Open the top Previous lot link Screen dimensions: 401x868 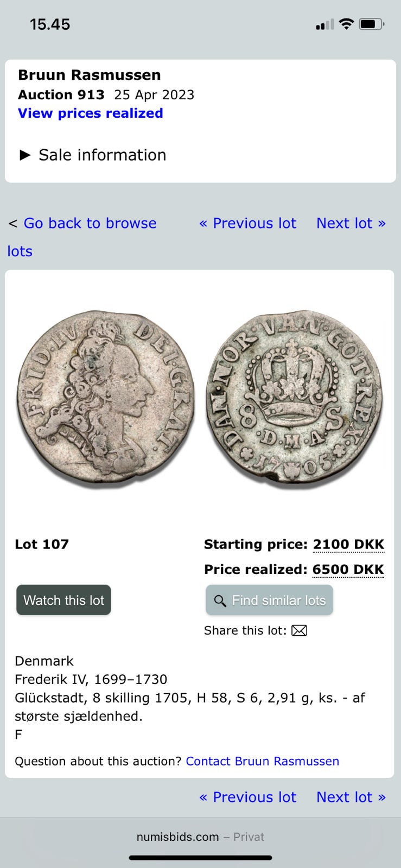click(x=248, y=224)
